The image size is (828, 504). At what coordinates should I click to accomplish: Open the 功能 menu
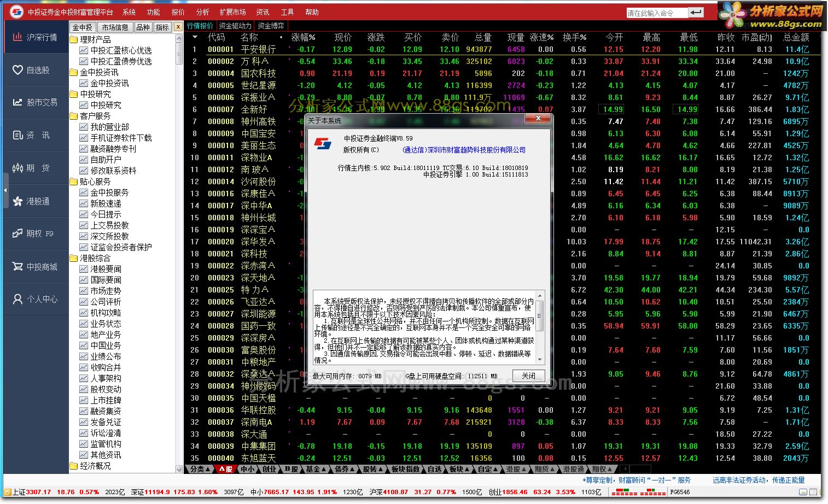[x=154, y=12]
